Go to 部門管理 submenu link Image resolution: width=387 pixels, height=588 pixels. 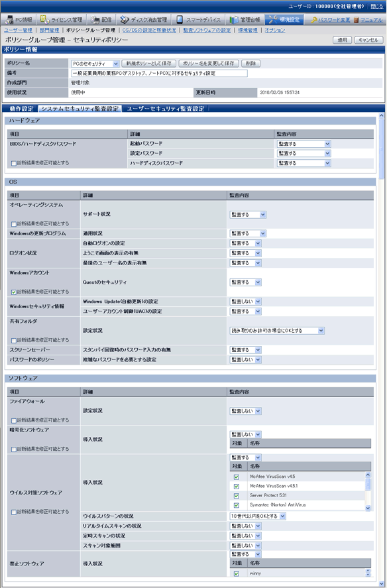click(x=49, y=30)
